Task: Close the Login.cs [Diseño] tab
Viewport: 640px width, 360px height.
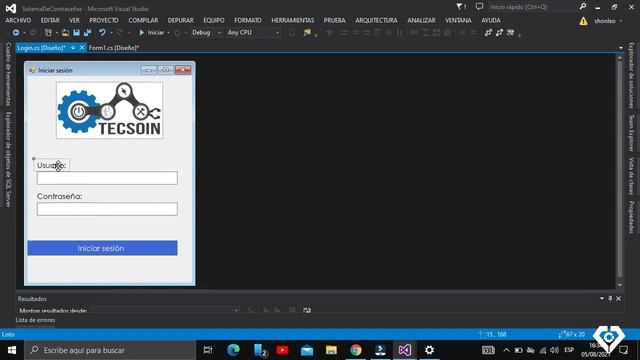Action: point(82,48)
